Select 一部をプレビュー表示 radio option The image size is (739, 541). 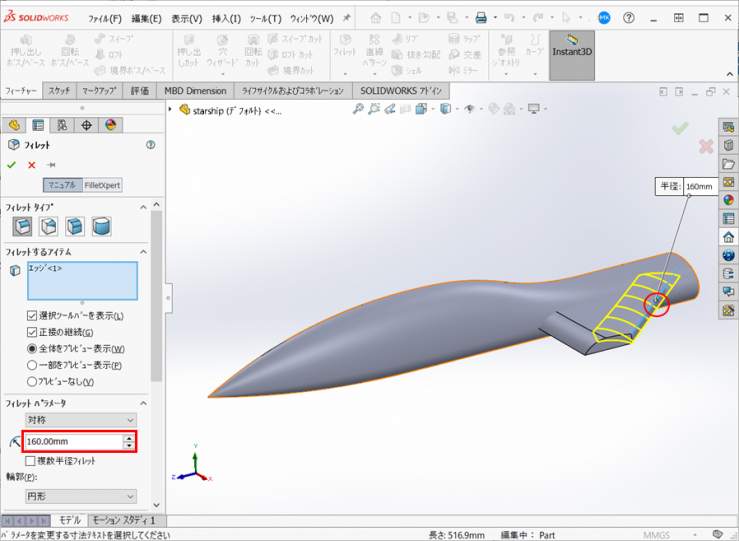pos(32,365)
